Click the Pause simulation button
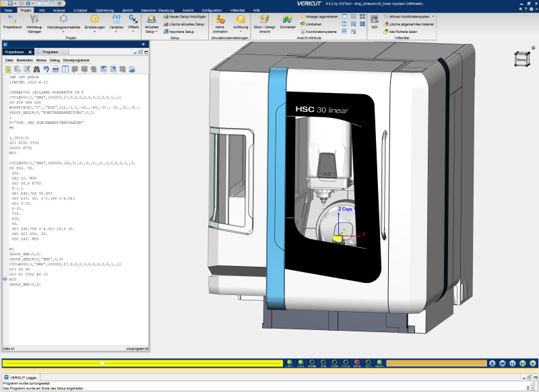Viewport: 539px width, 392px height. point(513,363)
